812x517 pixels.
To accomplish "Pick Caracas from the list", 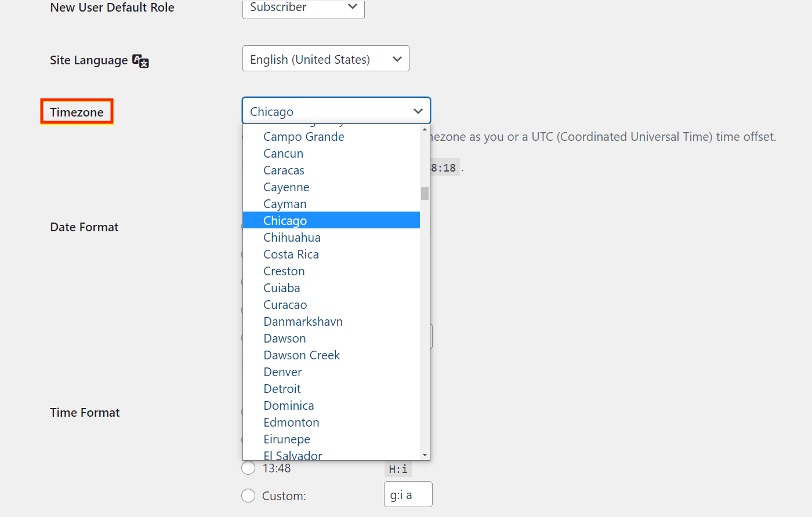I will coord(284,170).
